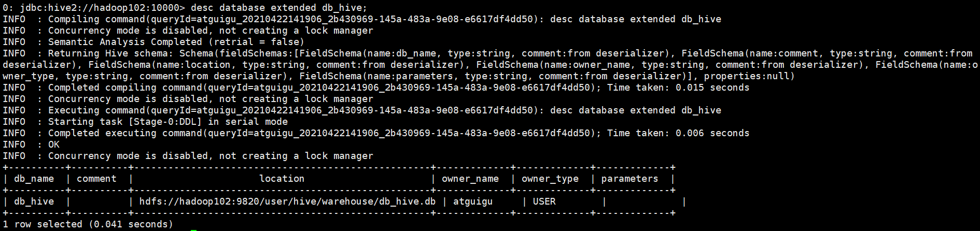The height and width of the screenshot is (231, 980).
Task: Click the 'Time taken: 0.015 seconds' text
Action: tap(678, 88)
